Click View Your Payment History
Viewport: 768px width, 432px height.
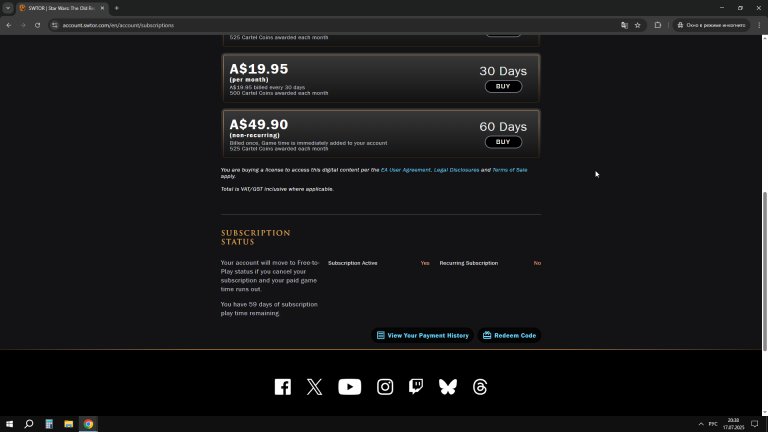pos(422,336)
